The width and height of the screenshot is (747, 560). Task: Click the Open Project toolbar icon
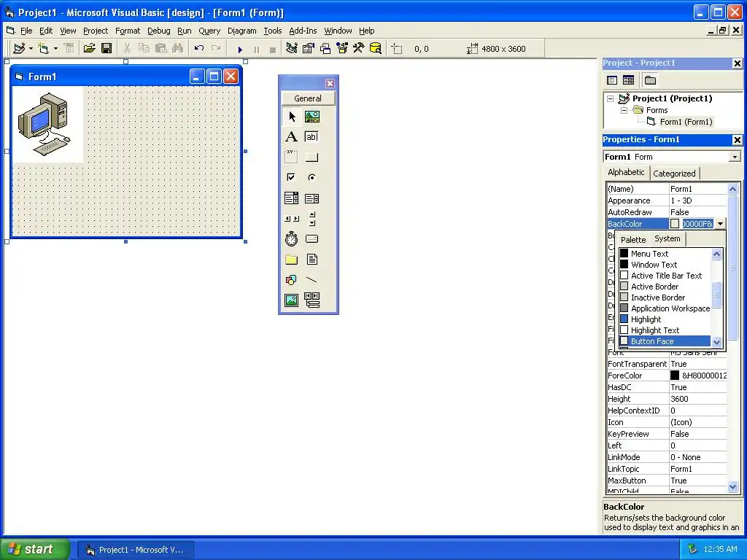89,49
